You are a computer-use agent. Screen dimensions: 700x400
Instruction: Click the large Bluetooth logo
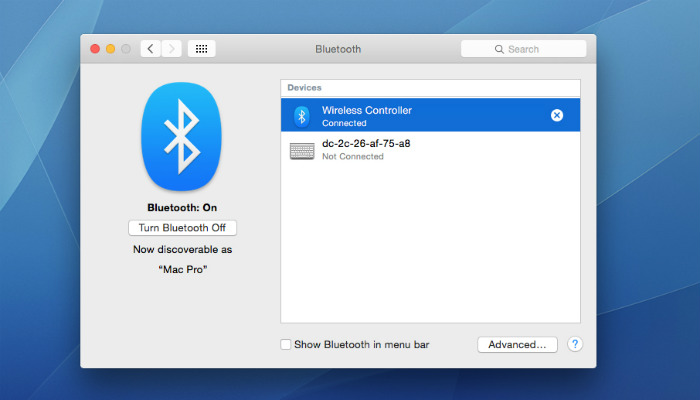click(x=181, y=136)
